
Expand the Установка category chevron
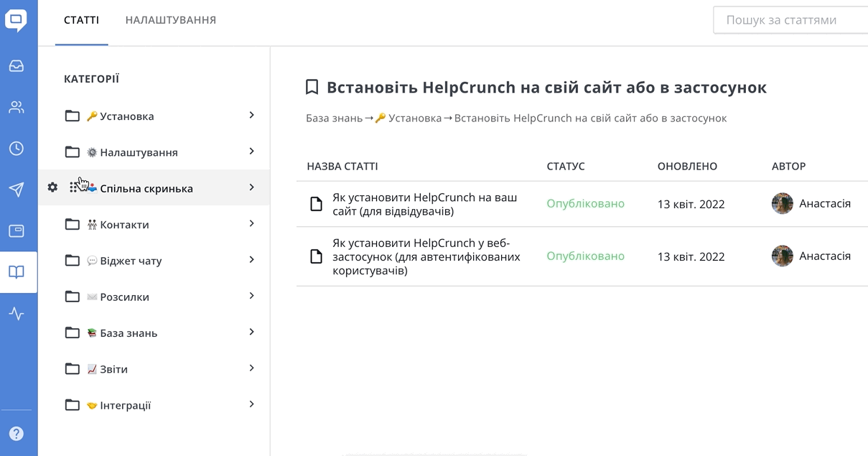coord(251,115)
